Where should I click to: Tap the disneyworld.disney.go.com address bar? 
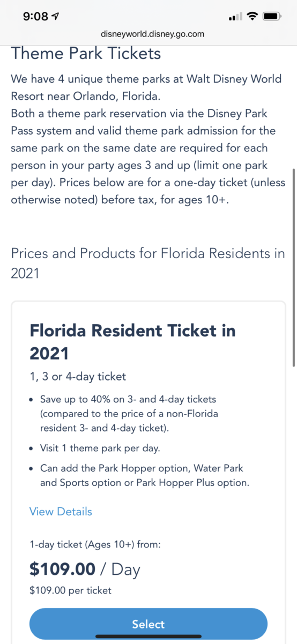coord(152,34)
